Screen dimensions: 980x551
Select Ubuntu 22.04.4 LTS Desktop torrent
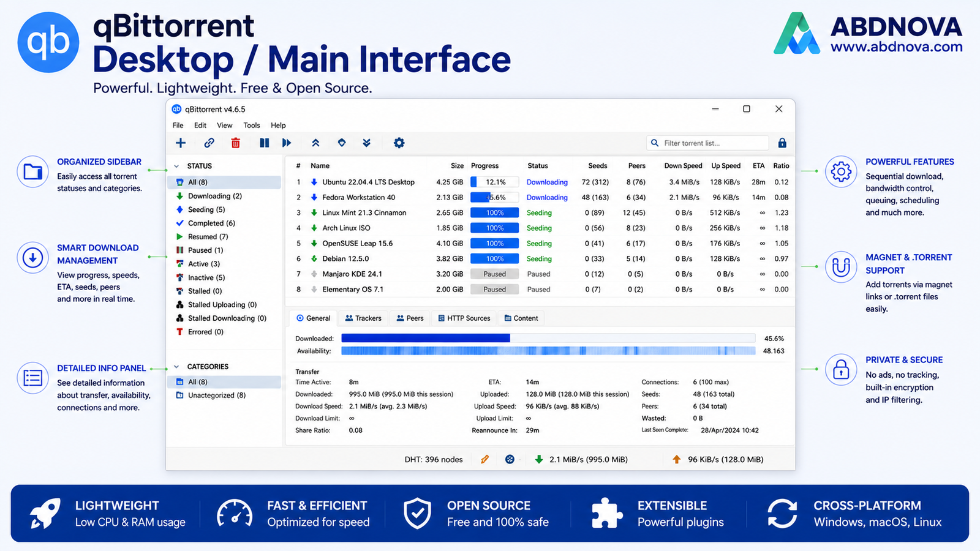point(541,182)
